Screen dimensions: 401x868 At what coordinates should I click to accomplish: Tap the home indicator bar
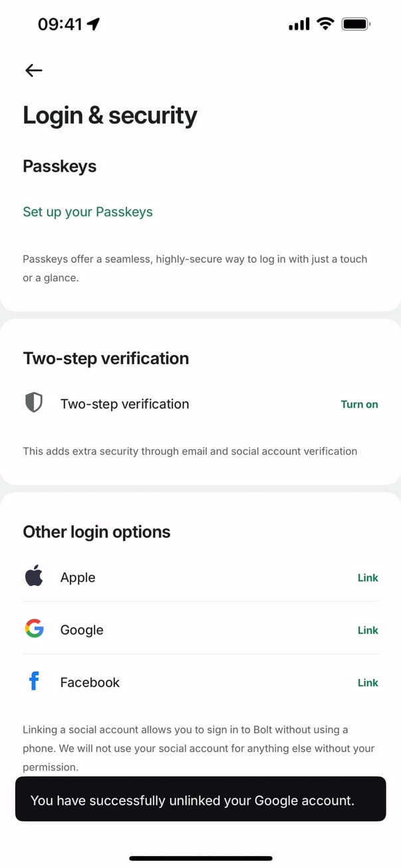pos(200,859)
